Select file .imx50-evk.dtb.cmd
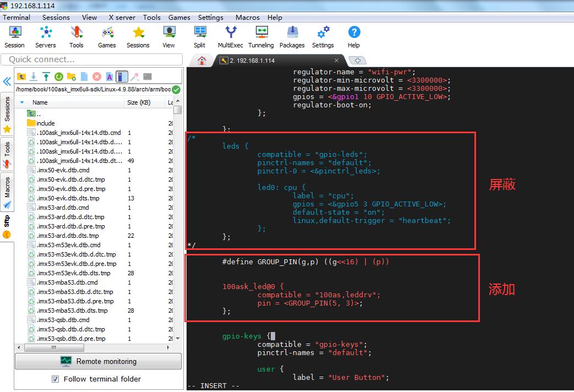574x392 pixels. pyautogui.click(x=63, y=170)
